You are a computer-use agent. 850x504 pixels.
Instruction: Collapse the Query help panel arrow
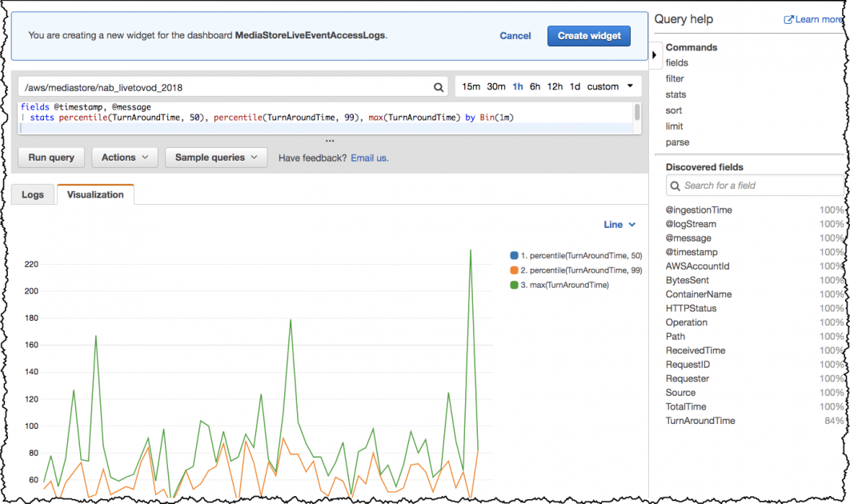click(x=655, y=54)
